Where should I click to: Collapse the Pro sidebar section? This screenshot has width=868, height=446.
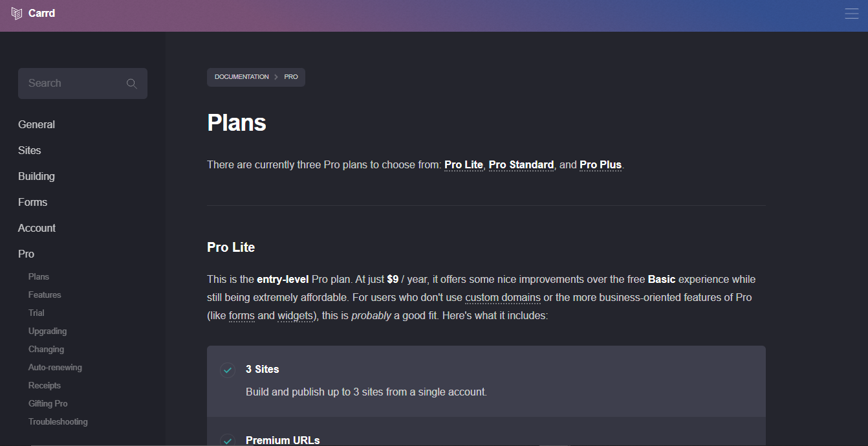pos(26,254)
